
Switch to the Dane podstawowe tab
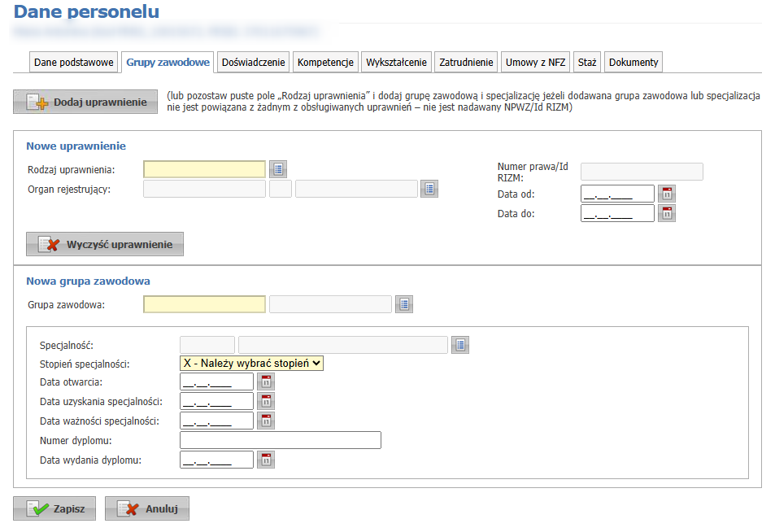(x=74, y=63)
